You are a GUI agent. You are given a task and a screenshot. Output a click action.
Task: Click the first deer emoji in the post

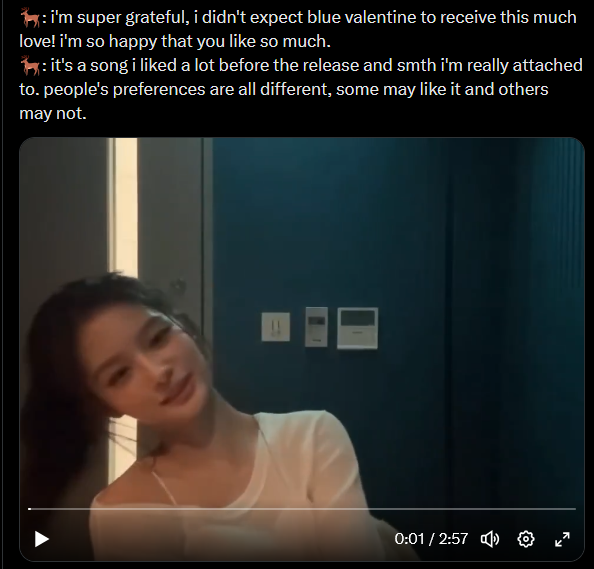pyautogui.click(x=30, y=18)
